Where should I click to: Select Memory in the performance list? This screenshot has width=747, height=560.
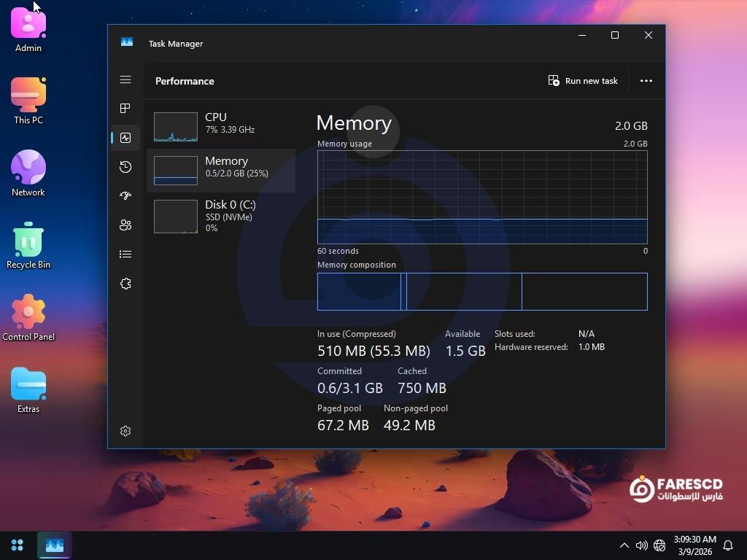tap(220, 171)
